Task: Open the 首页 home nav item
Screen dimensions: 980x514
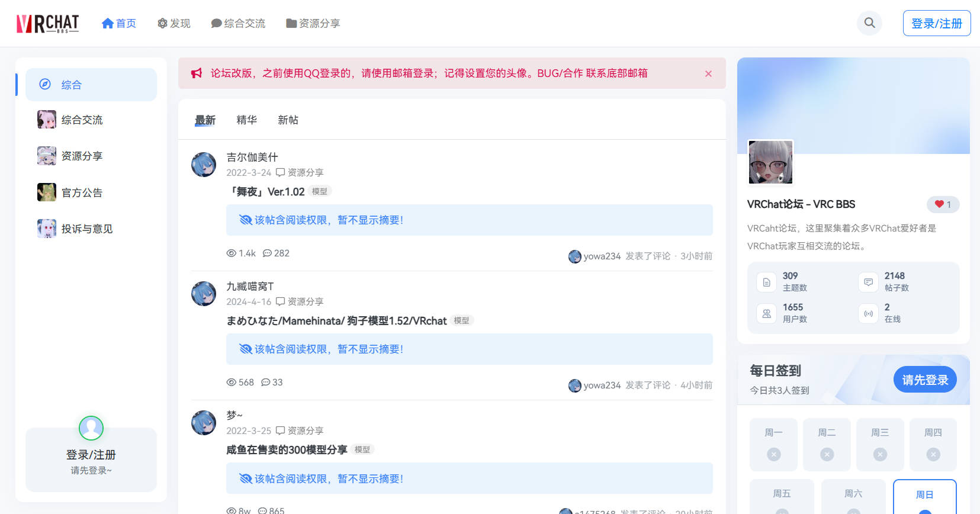Action: (x=119, y=23)
